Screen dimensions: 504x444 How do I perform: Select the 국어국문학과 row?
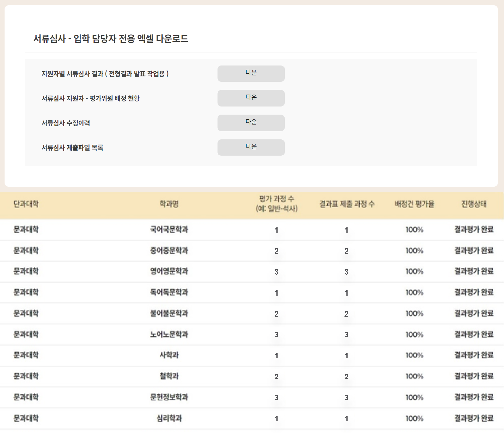(x=169, y=230)
